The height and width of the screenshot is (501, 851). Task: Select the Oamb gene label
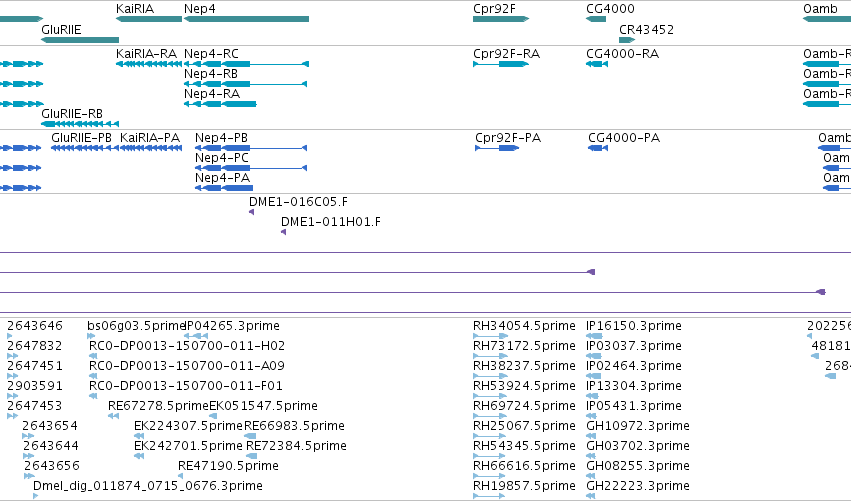820,9
